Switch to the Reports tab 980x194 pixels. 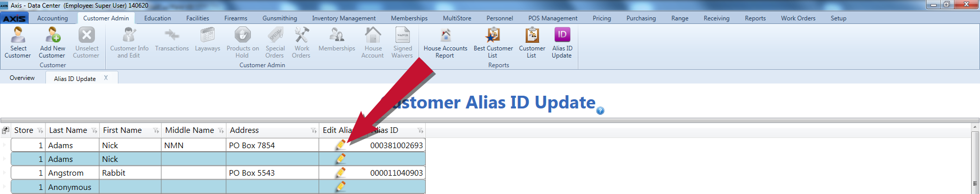click(755, 18)
